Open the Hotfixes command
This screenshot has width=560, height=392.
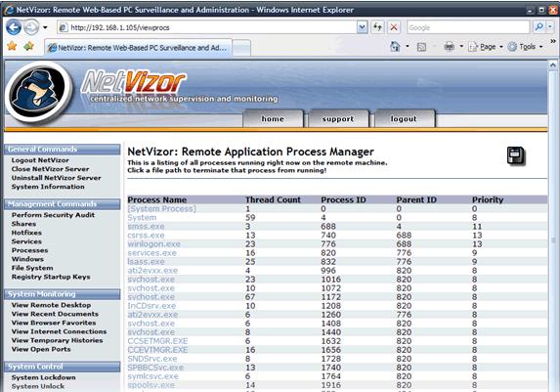tap(26, 233)
